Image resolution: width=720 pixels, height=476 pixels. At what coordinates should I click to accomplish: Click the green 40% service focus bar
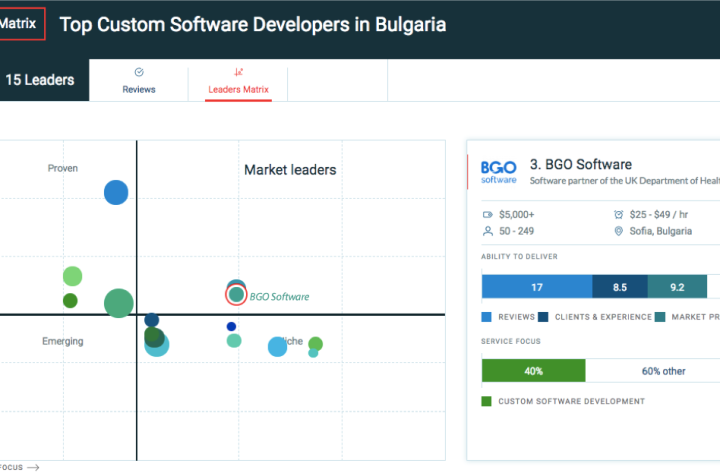coord(533,370)
